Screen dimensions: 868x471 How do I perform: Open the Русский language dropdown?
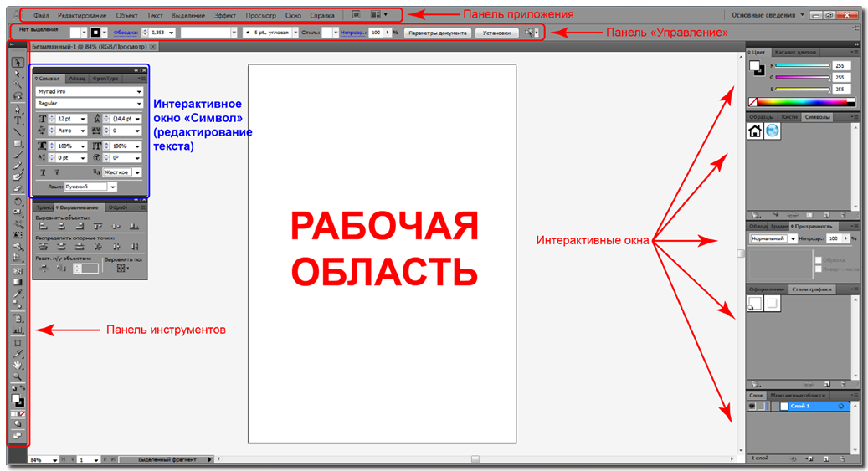pos(90,187)
